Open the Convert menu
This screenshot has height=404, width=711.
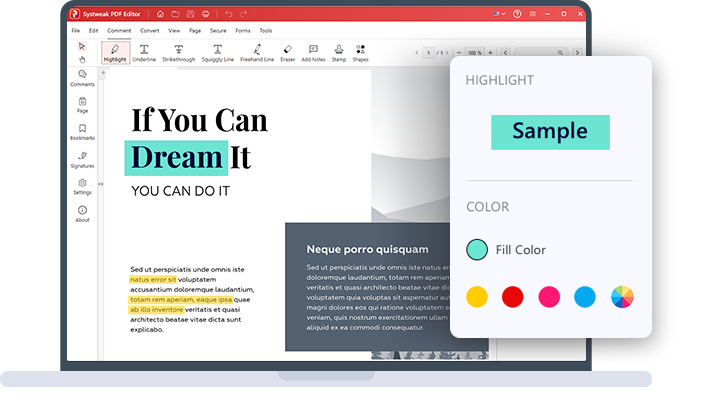pos(149,31)
